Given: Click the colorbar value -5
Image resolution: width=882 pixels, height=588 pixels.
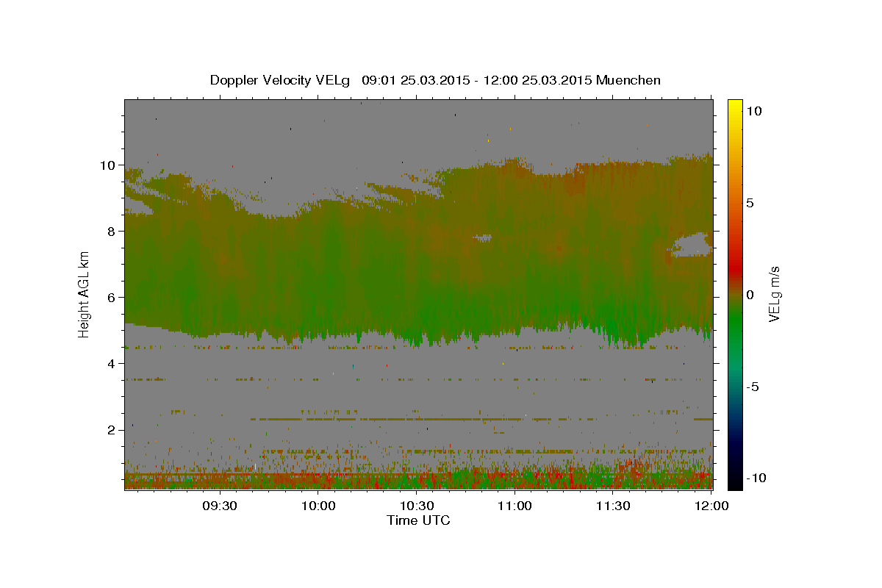Looking at the screenshot, I should click(x=753, y=387).
